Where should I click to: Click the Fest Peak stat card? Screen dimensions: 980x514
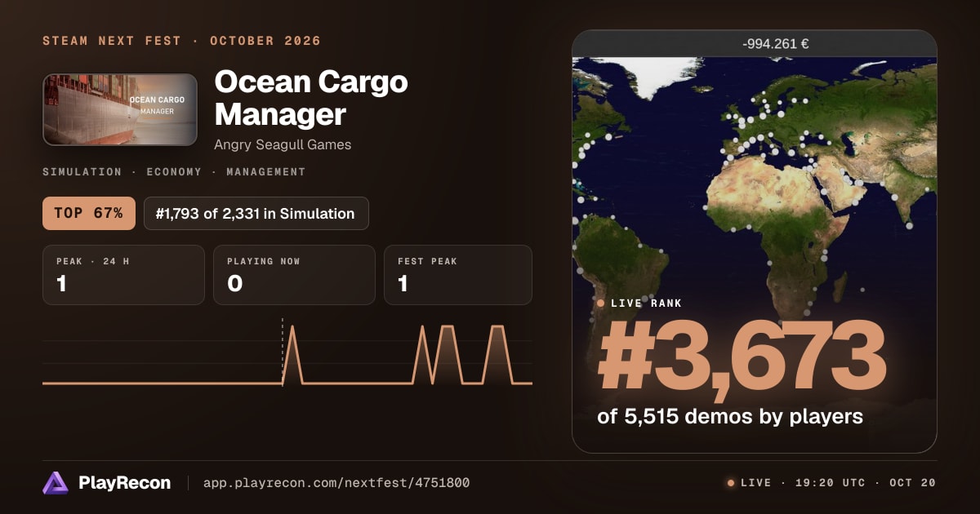tap(457, 275)
